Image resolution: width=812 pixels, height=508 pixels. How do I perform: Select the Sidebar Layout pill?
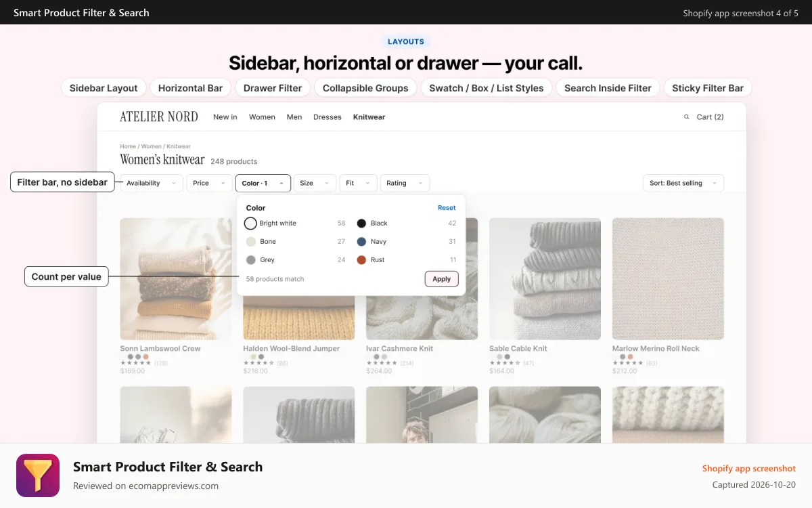(x=104, y=88)
